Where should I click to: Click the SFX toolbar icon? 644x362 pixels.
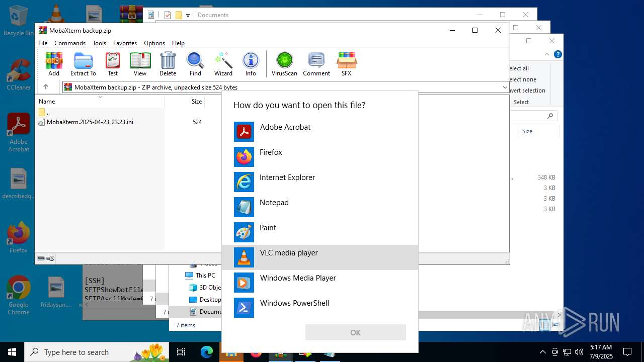pos(346,64)
